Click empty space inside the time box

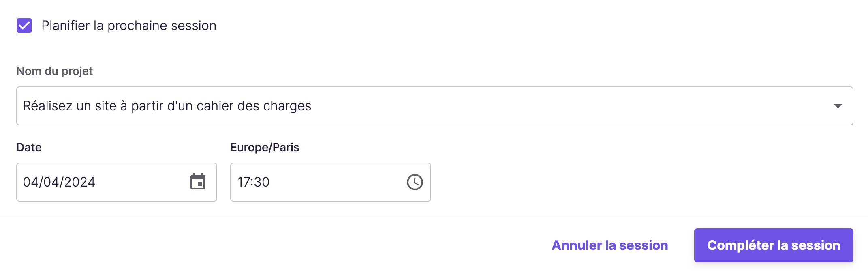pyautogui.click(x=336, y=182)
